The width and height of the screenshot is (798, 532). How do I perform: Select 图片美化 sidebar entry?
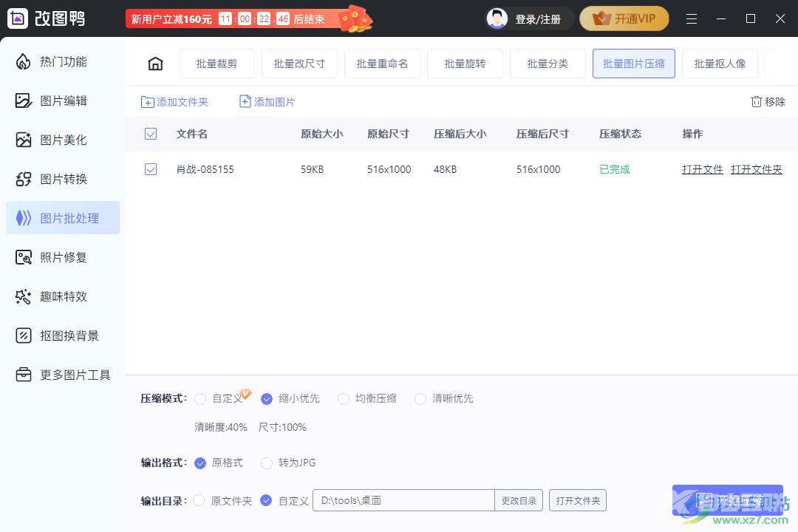[63, 140]
